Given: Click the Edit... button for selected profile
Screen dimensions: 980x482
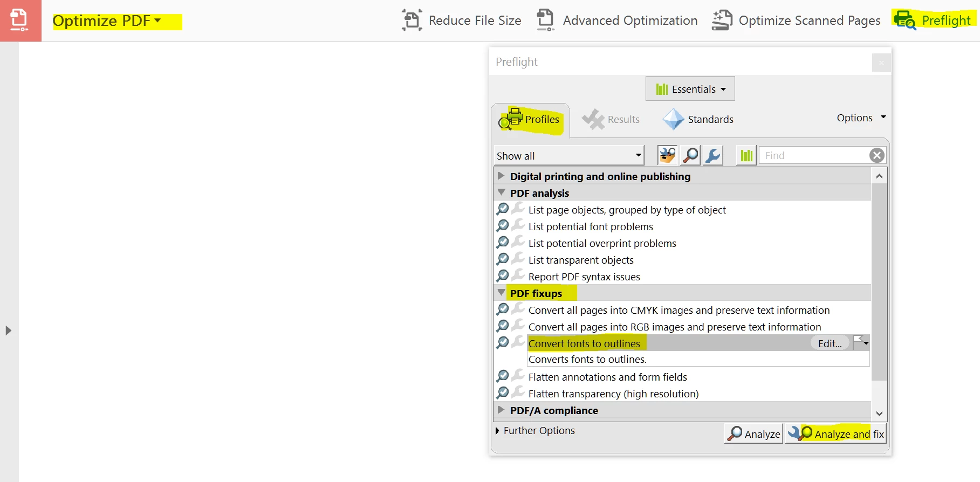Looking at the screenshot, I should pos(830,343).
